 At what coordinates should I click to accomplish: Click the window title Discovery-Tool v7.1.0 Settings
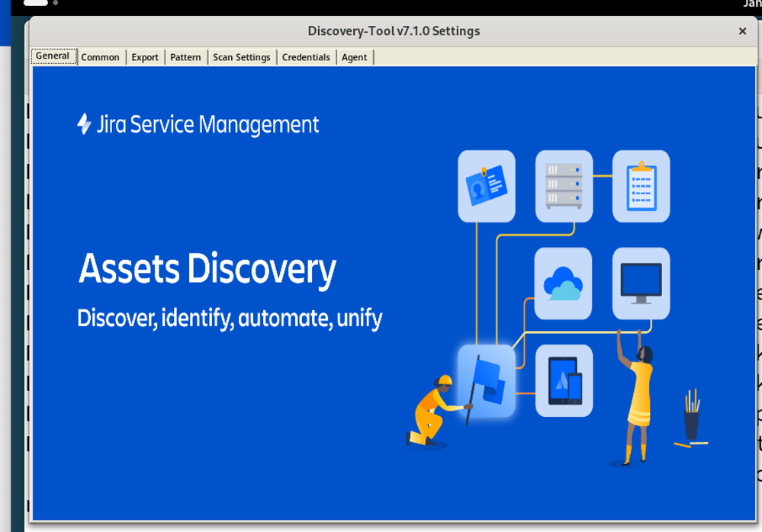click(394, 31)
